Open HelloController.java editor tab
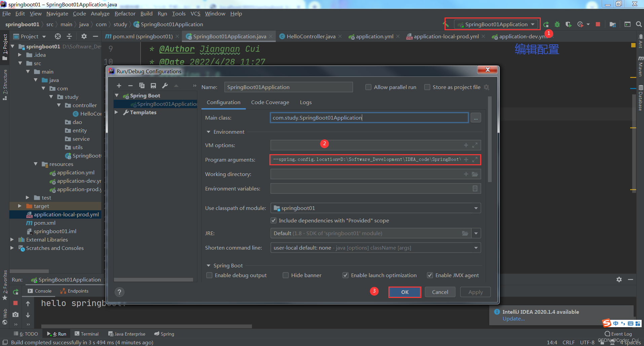Viewport: 644px width, 346px height. [x=311, y=37]
